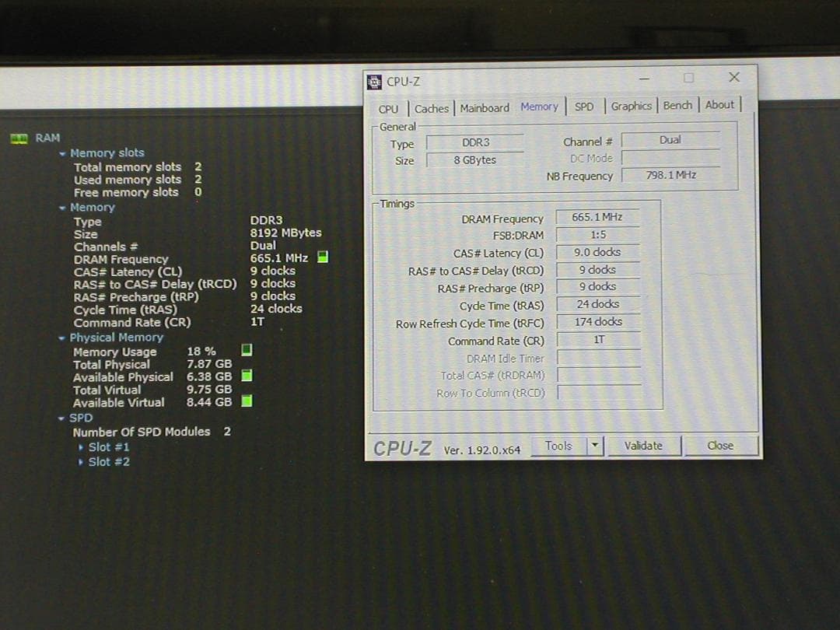Image resolution: width=840 pixels, height=630 pixels.
Task: Click the FSB:DRAM field showing 1:5
Action: click(598, 235)
